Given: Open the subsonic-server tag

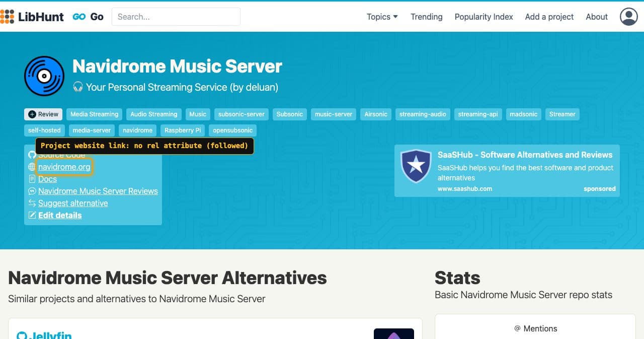Looking at the screenshot, I should pyautogui.click(x=242, y=114).
